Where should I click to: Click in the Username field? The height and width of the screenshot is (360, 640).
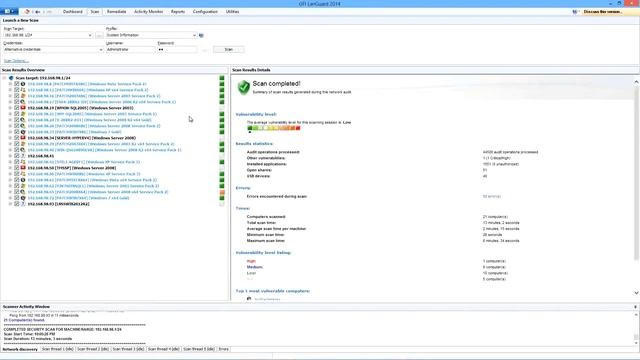(x=131, y=50)
